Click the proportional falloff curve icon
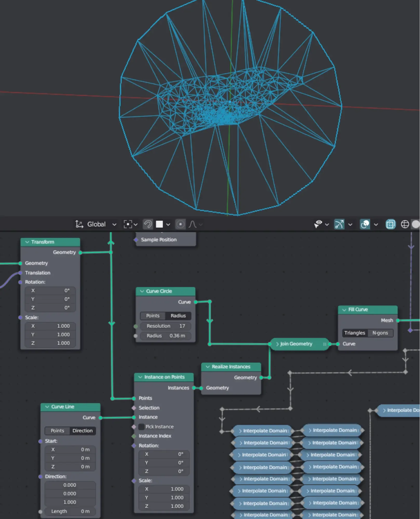The width and height of the screenshot is (420, 519). pyautogui.click(x=193, y=224)
